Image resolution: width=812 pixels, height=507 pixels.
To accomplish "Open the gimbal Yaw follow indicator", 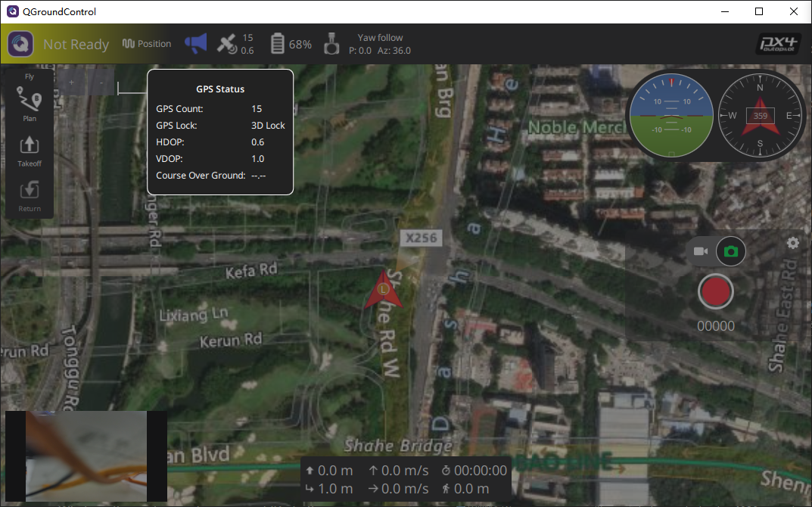I will click(368, 44).
